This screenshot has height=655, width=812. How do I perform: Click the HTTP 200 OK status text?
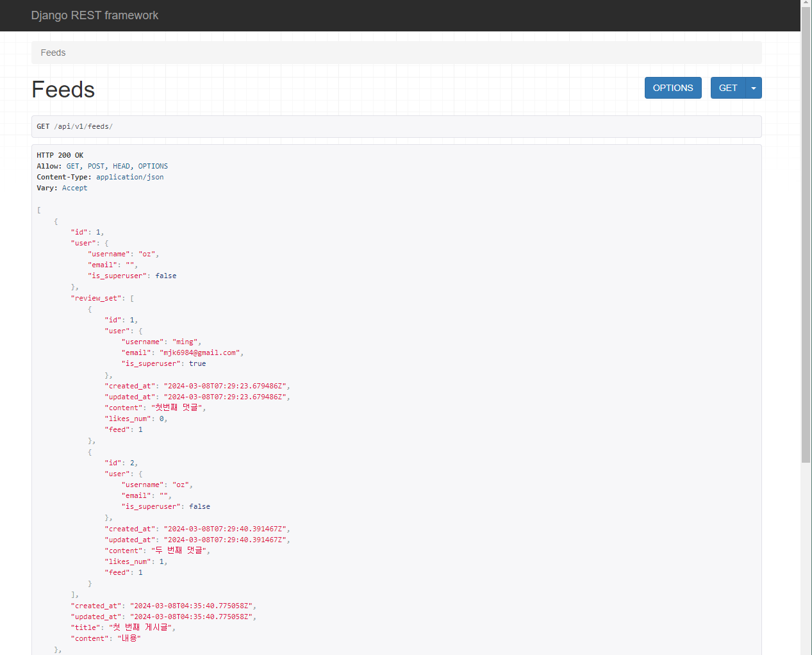tap(60, 154)
